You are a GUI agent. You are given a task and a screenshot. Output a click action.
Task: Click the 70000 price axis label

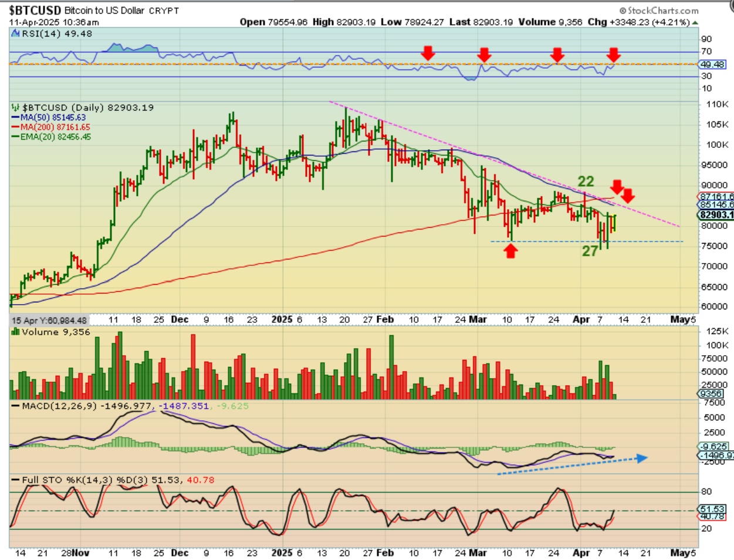tap(715, 266)
